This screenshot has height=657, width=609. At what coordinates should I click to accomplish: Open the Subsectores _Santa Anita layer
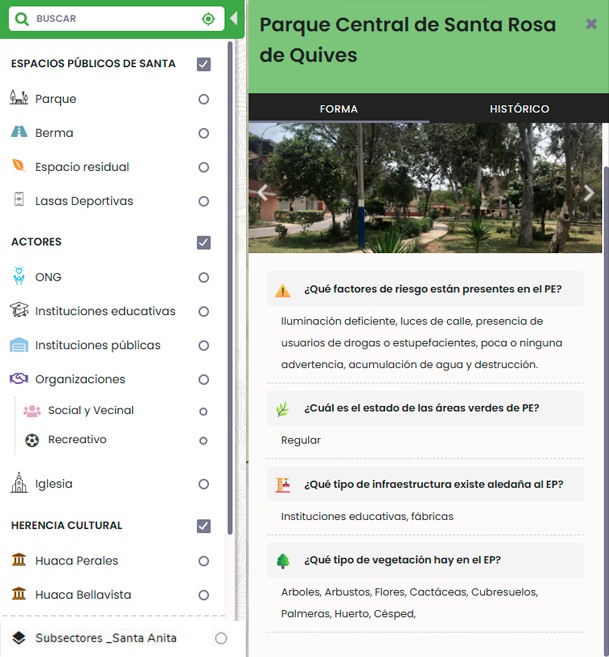pos(105,638)
